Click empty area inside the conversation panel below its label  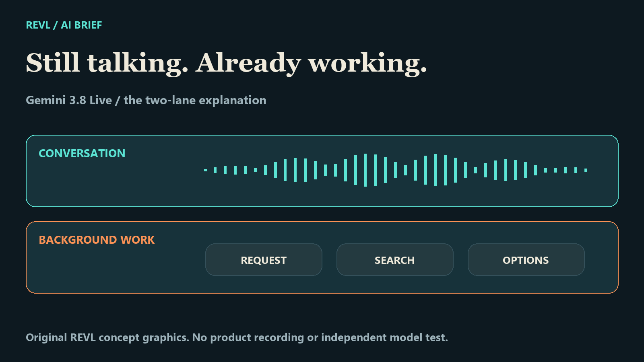[x=101, y=185]
